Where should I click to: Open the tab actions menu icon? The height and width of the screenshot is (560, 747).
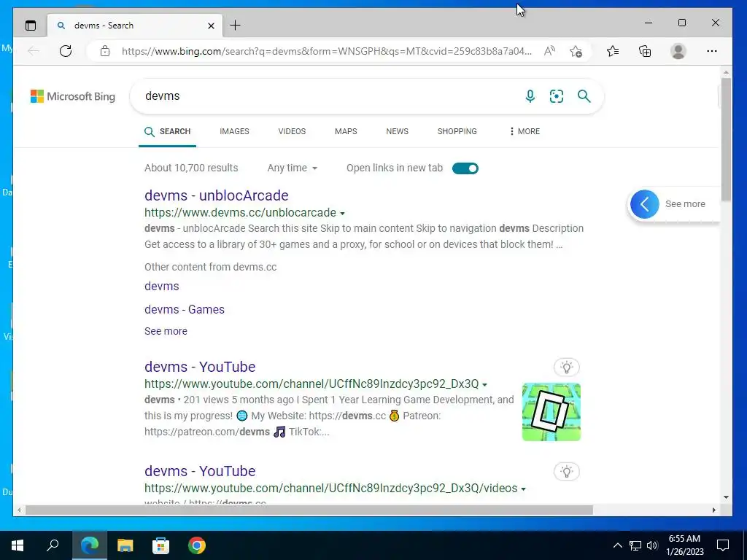[x=31, y=26]
